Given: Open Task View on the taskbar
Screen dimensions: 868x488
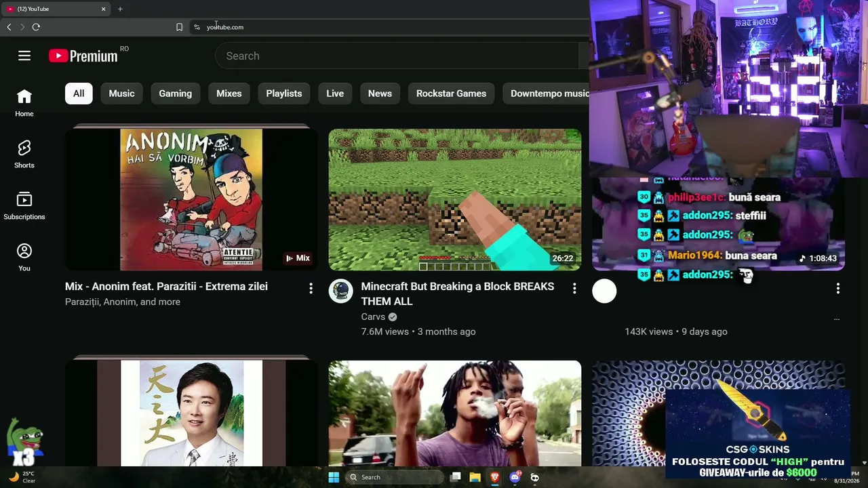Looking at the screenshot, I should [456, 477].
